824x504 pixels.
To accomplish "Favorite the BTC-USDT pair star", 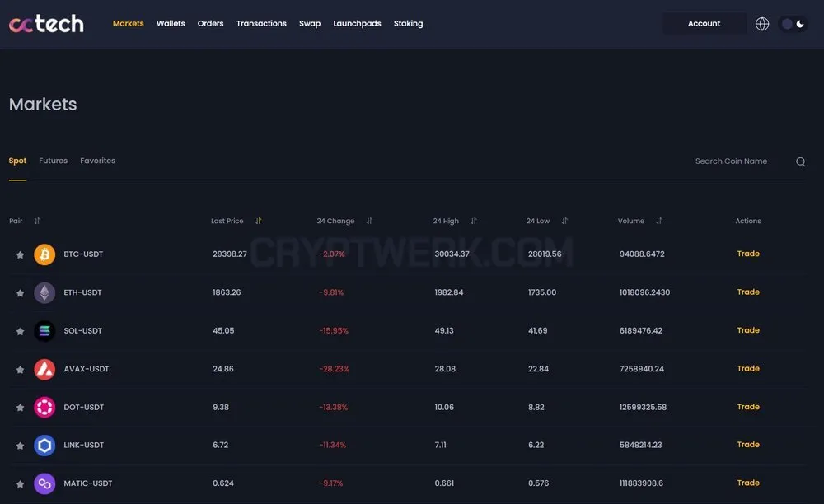I will point(20,254).
